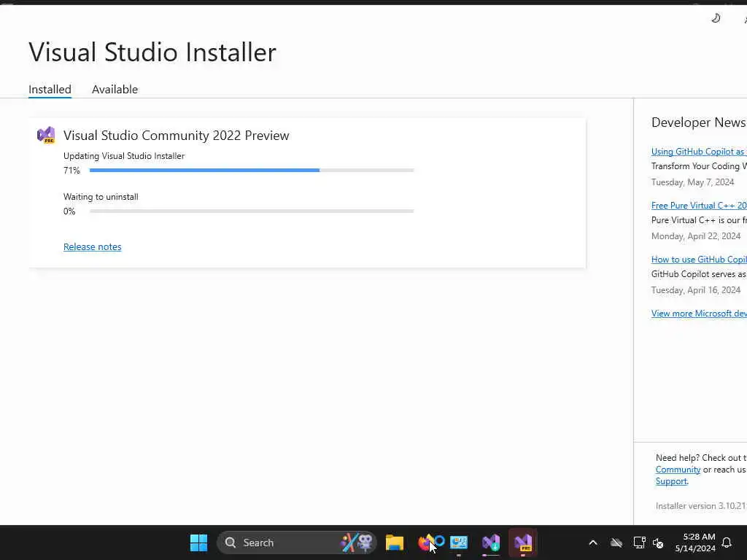Click the Visual Studio Community Preview product icon

click(46, 135)
